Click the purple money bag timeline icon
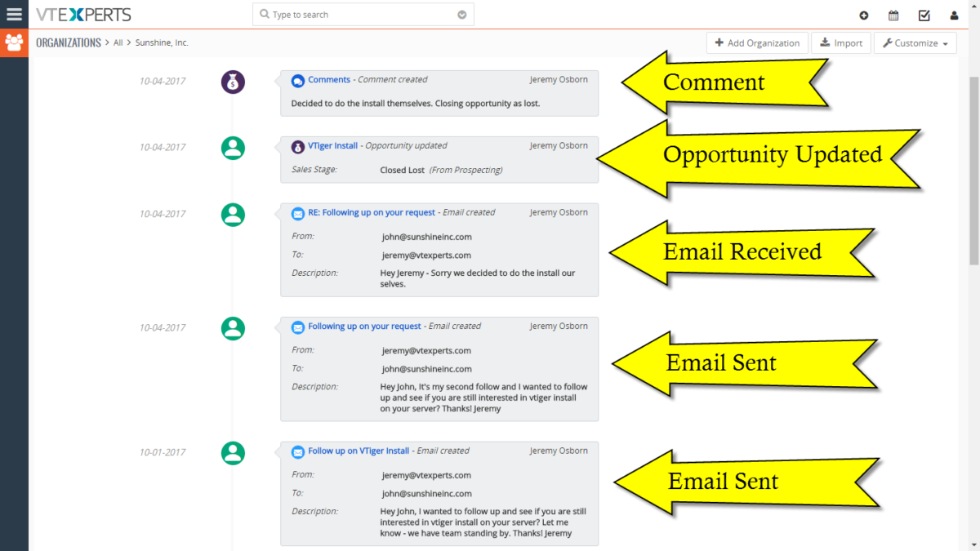This screenshot has height=551, width=980. point(233,82)
